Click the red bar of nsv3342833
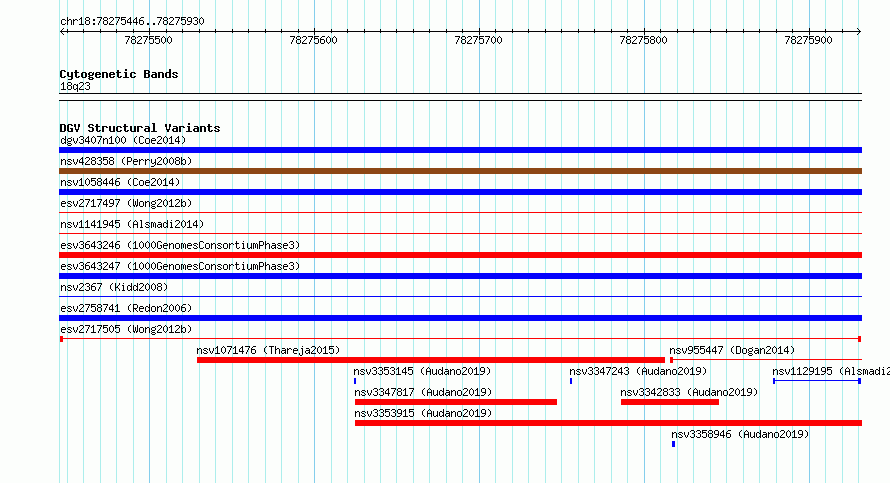 [x=670, y=402]
